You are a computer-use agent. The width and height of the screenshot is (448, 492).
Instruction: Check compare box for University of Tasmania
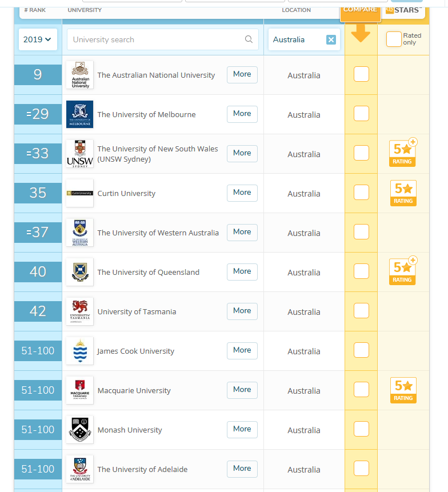coord(361,310)
